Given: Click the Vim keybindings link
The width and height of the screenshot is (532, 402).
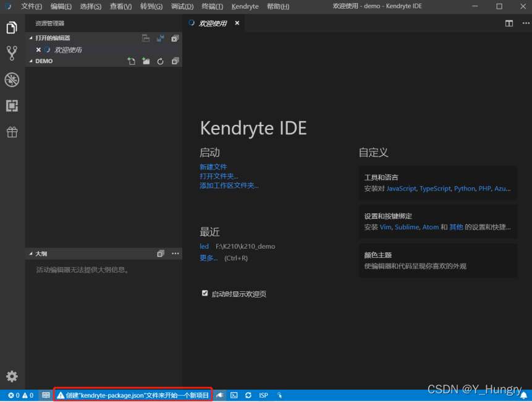Looking at the screenshot, I should 386,227.
